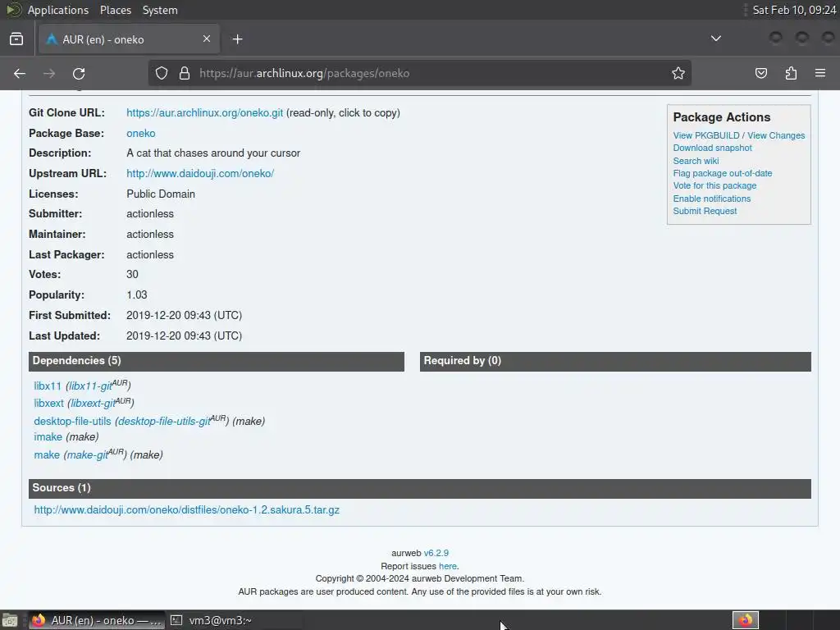
Task: Open the extensions puzzle icon
Action: click(x=791, y=73)
